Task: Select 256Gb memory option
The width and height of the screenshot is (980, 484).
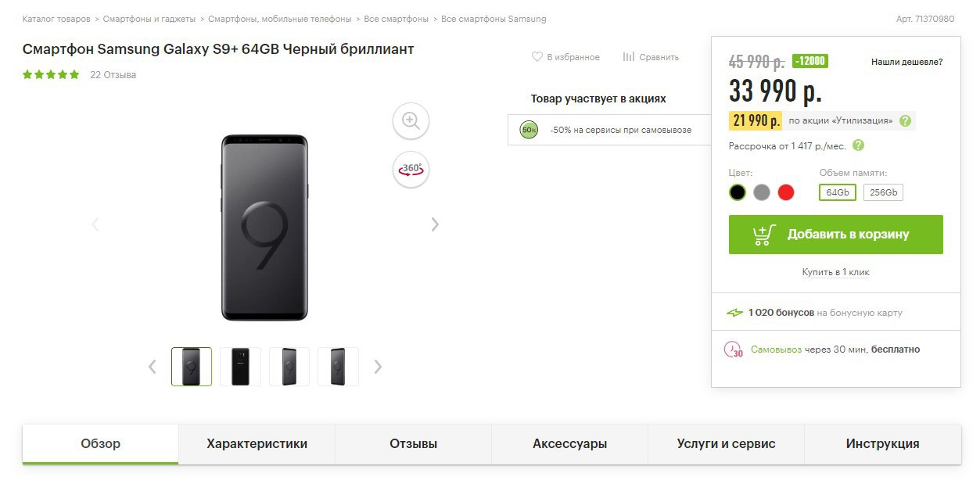Action: [x=883, y=192]
